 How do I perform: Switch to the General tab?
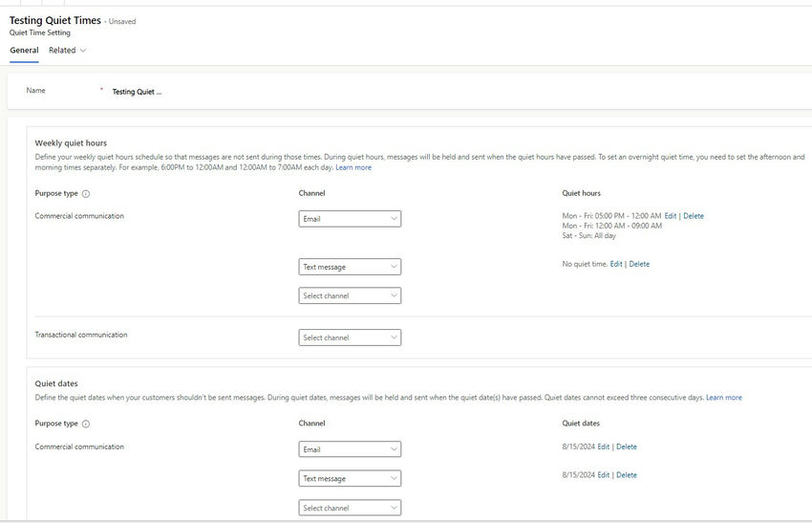24,51
